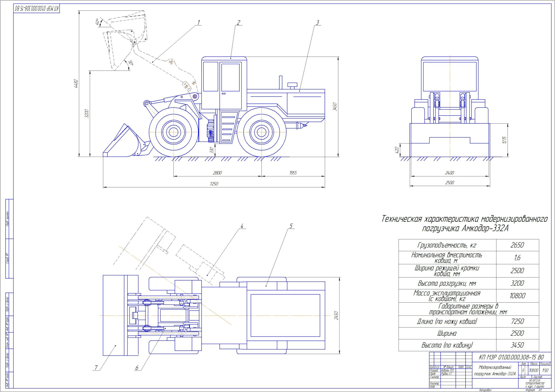Click the title block code 'КП МЗР 01.00.000.308-15 ВО'
555x392 pixels.
point(511,357)
